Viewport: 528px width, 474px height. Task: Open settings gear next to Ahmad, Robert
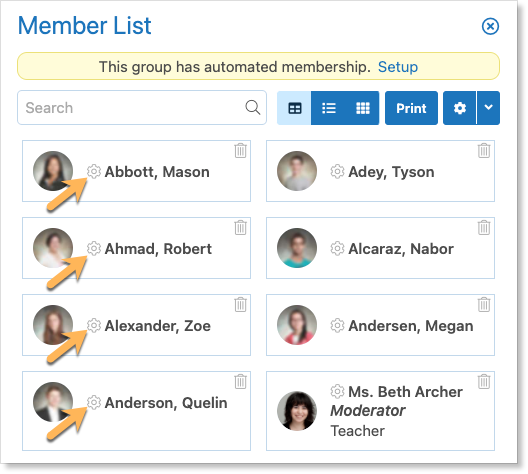[x=94, y=248]
